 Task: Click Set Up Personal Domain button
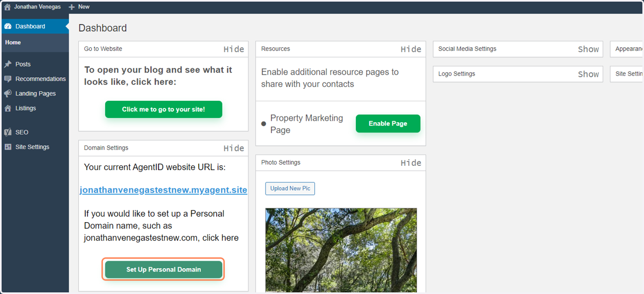(x=164, y=269)
